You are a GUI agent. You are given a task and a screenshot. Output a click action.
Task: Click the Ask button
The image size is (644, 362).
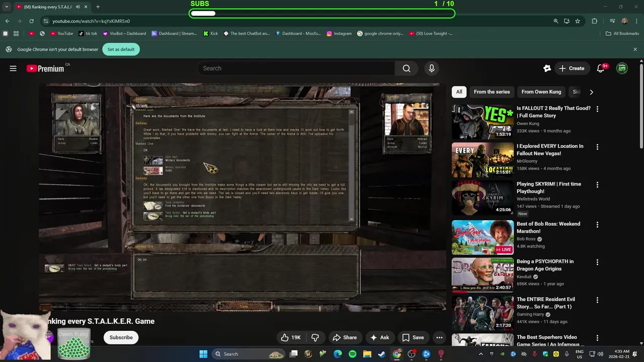[x=380, y=337]
